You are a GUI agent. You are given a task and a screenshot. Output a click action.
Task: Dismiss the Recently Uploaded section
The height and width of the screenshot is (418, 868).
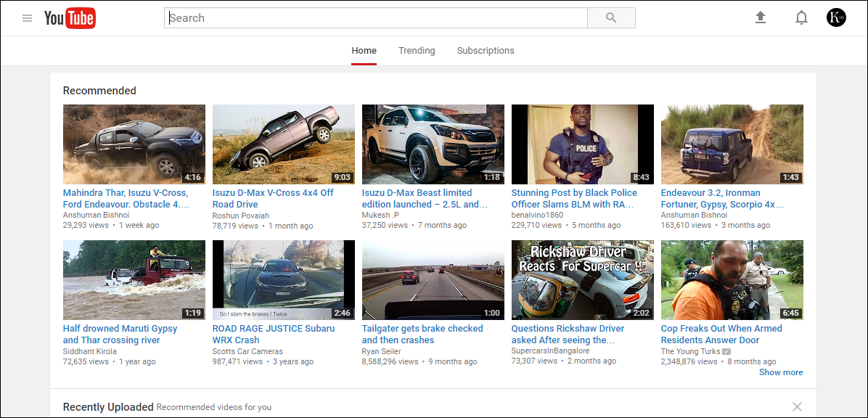797,407
